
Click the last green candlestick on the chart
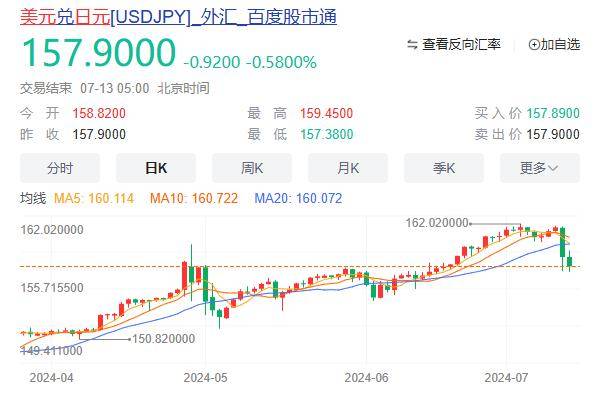569,261
